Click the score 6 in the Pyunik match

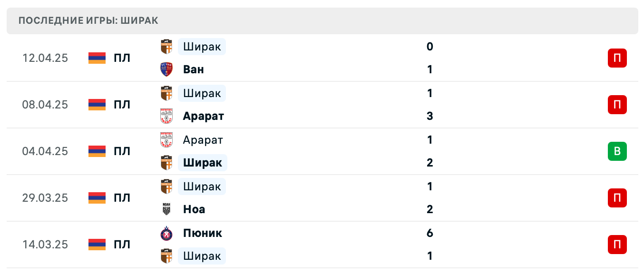pos(429,233)
